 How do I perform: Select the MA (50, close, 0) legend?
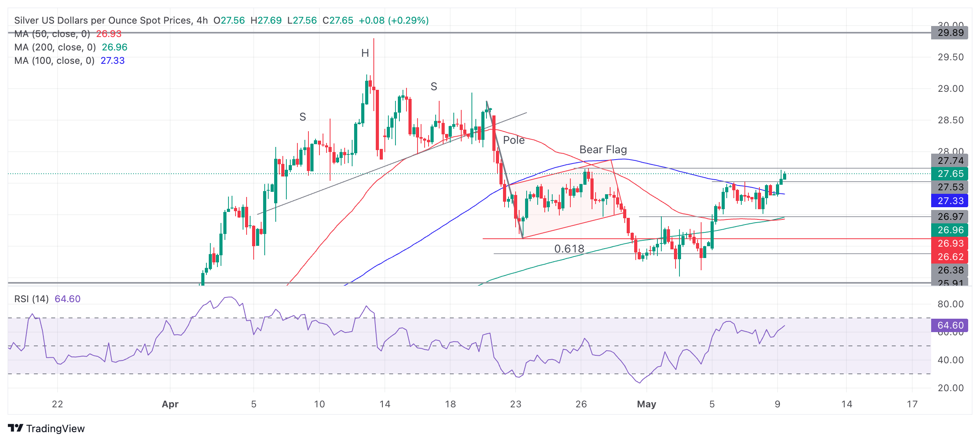52,34
